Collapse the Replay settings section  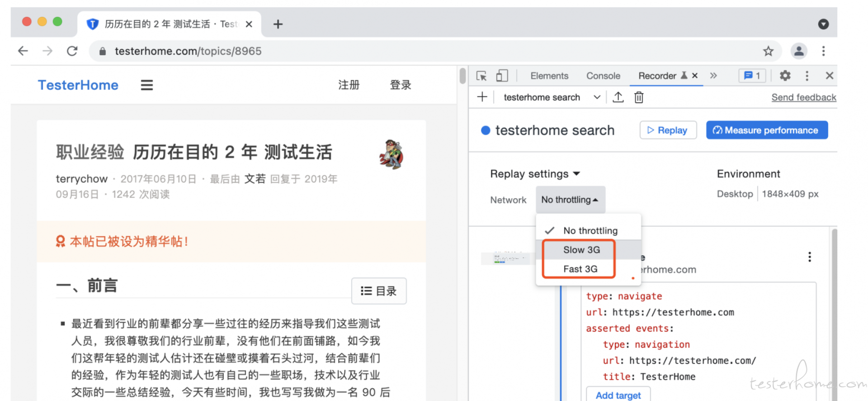[x=535, y=174]
